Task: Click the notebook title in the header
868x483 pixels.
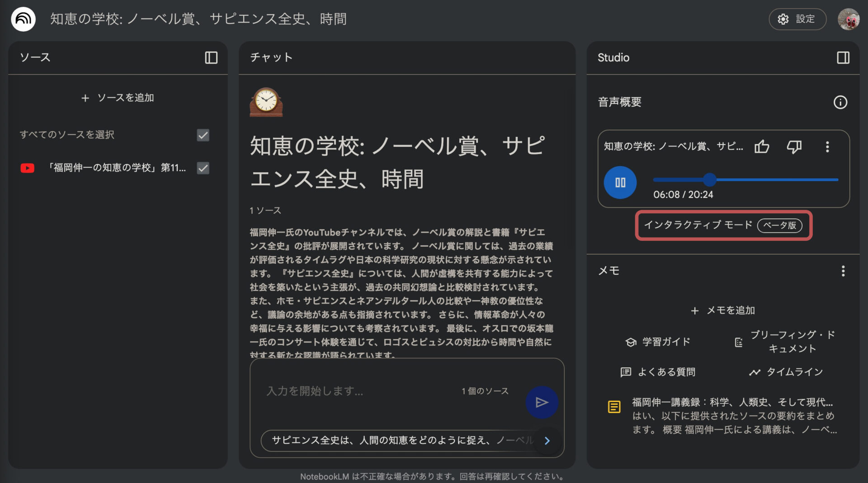Action: pyautogui.click(x=198, y=19)
